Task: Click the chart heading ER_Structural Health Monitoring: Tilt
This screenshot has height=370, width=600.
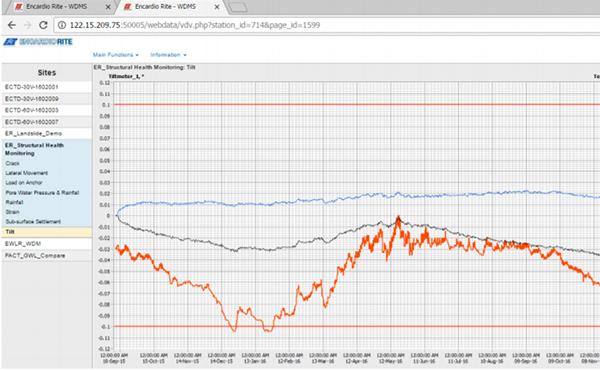Action: tap(145, 67)
